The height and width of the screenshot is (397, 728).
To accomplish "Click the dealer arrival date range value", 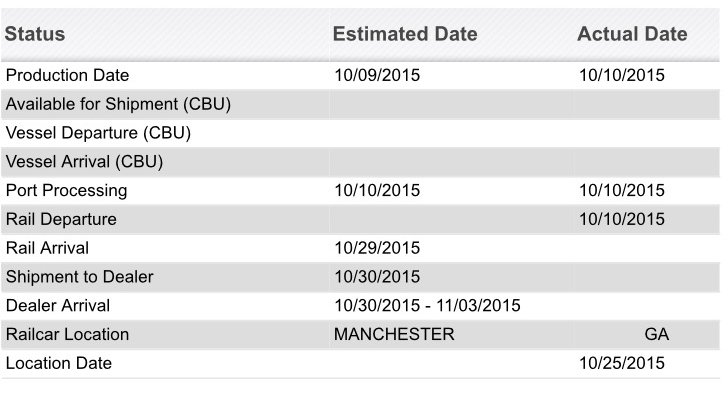I will (427, 306).
